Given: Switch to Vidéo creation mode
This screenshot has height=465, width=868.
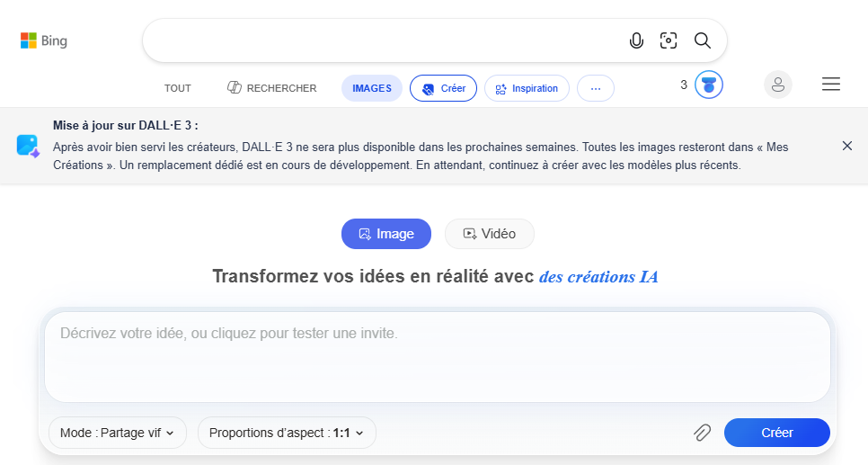Looking at the screenshot, I should [490, 234].
